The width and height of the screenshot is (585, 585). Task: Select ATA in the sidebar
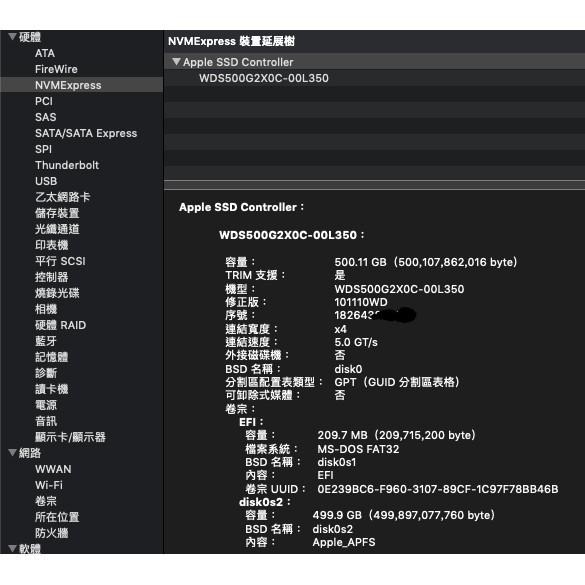[45, 53]
